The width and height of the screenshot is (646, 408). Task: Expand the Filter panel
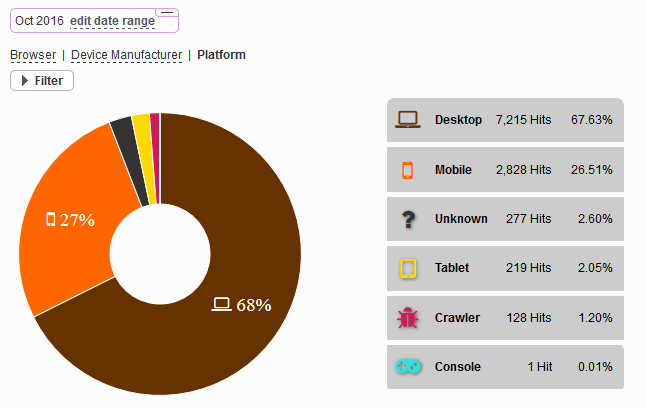42,81
